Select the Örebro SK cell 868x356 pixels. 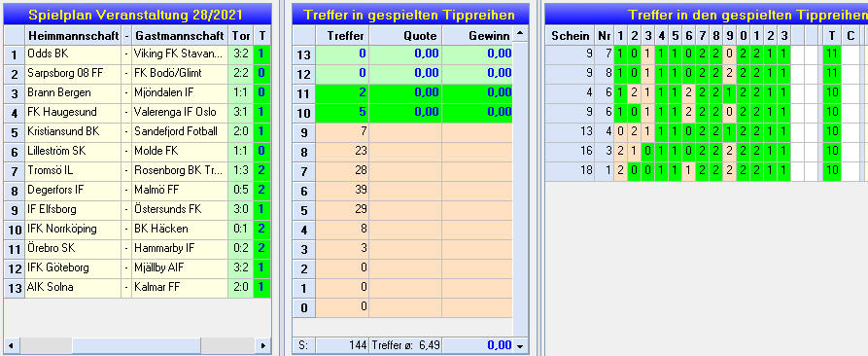pos(73,248)
